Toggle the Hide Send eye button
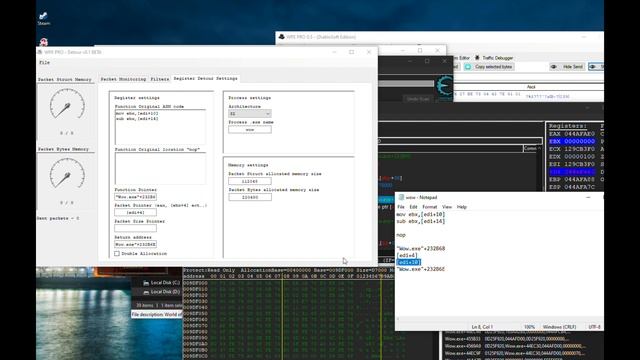640x360 pixels. tap(568, 67)
